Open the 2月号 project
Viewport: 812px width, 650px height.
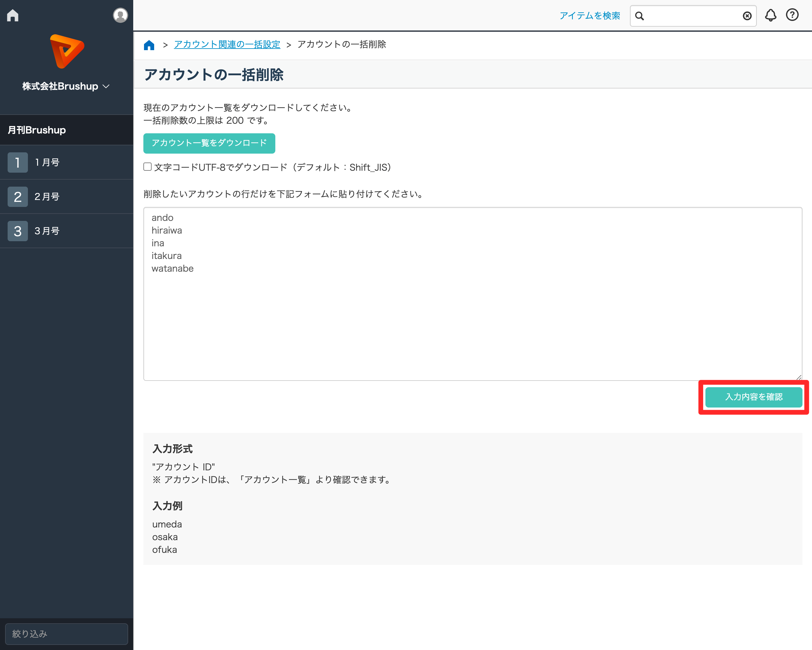point(67,197)
